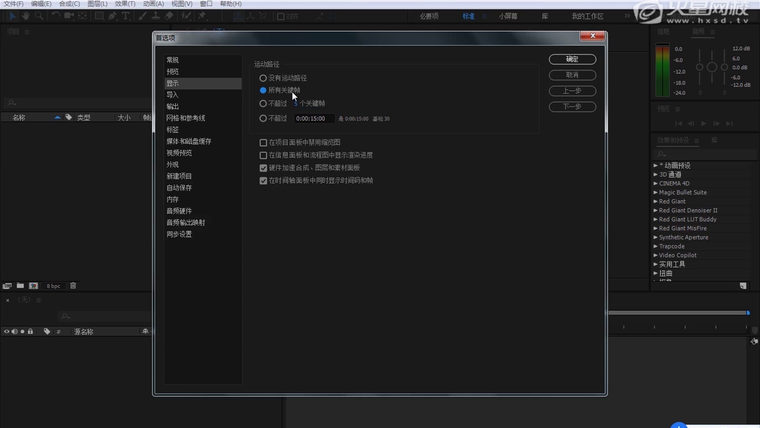Click the 取消 (Cancel) button
Viewport: 760px width, 428px height.
[x=572, y=75]
